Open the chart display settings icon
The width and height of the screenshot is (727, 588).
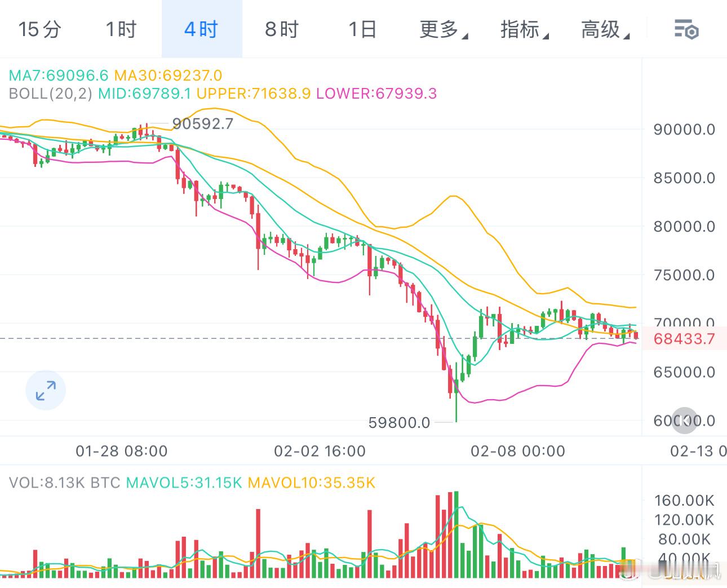pyautogui.click(x=686, y=29)
